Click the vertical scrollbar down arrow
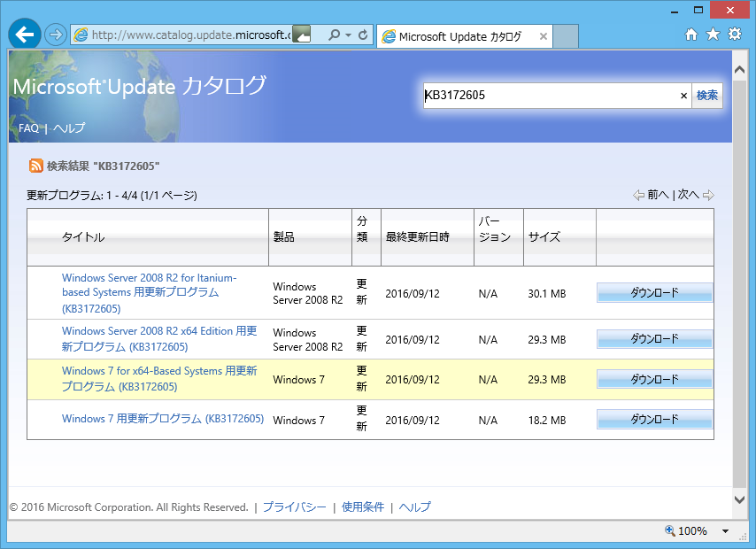This screenshot has height=549, width=756. tap(739, 499)
